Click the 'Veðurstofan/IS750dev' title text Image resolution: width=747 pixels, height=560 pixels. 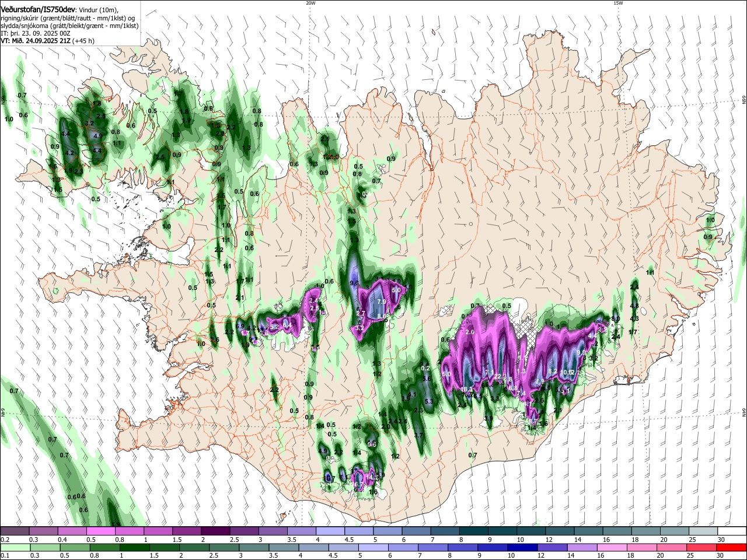click(x=38, y=10)
